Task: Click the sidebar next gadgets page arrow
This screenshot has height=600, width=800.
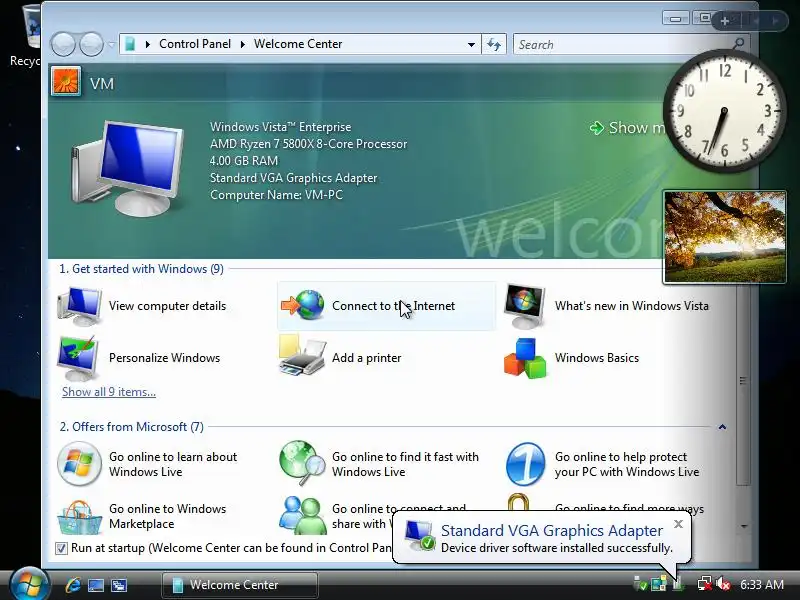Action: 774,21
